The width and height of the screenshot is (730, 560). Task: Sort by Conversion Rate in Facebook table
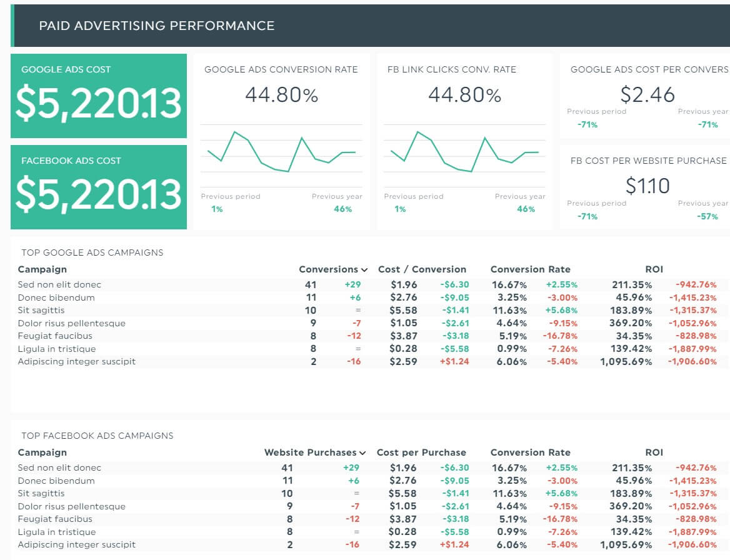[530, 452]
